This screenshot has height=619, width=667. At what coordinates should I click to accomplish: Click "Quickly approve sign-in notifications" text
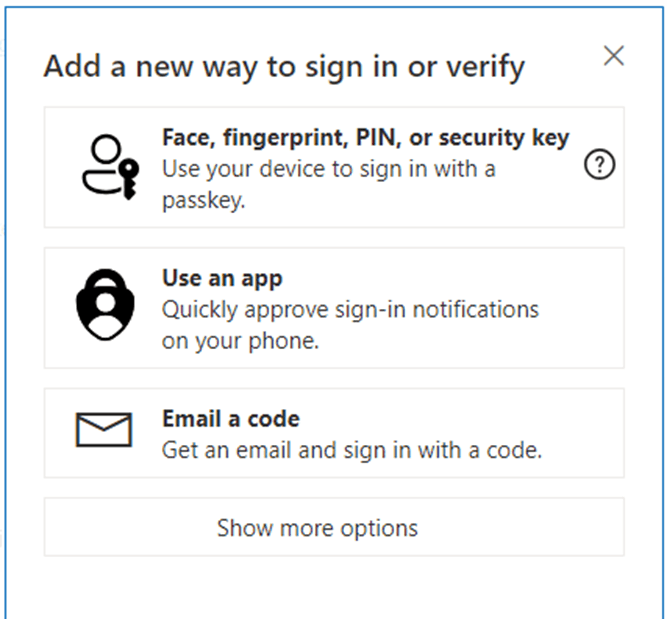(350, 309)
